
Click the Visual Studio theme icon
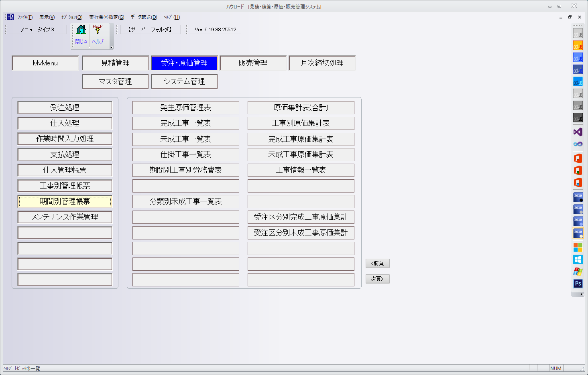578,132
